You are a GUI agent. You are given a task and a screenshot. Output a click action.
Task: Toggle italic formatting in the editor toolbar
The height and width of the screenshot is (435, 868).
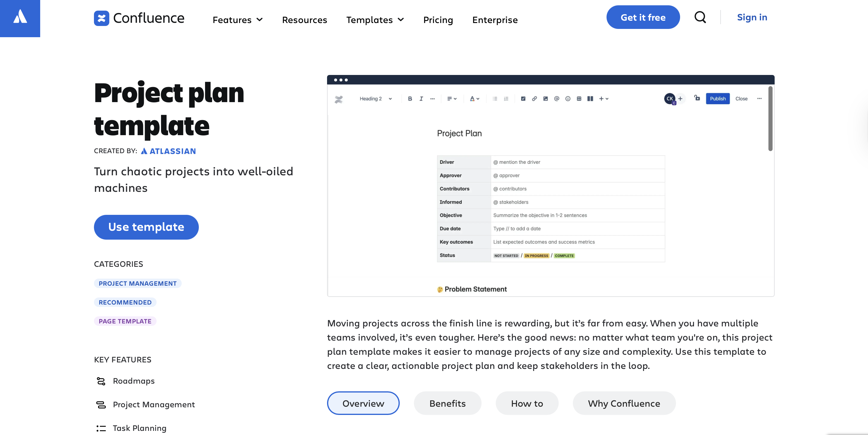point(421,99)
